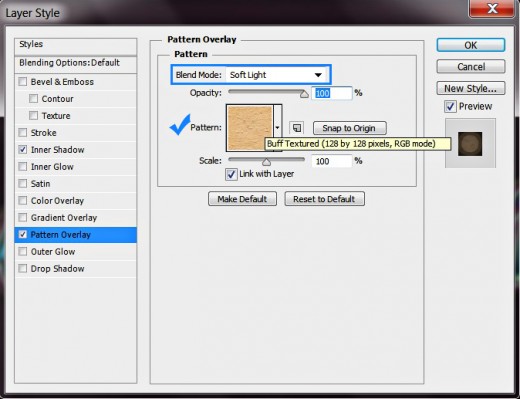520x399 pixels.
Task: Disable the Inner Shadow effect checkbox
Action: point(23,150)
